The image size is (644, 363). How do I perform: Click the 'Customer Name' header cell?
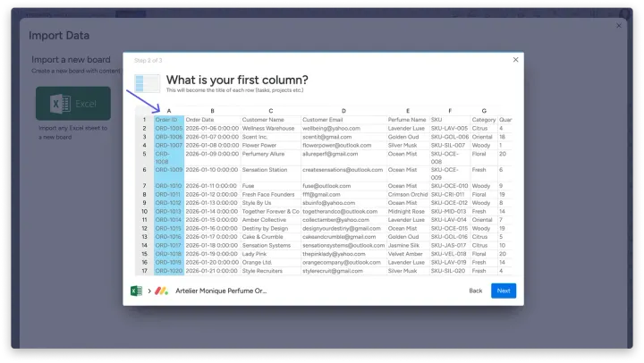coord(271,120)
